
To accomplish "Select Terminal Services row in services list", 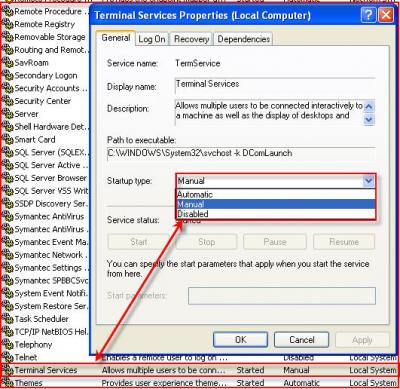I will [x=200, y=370].
